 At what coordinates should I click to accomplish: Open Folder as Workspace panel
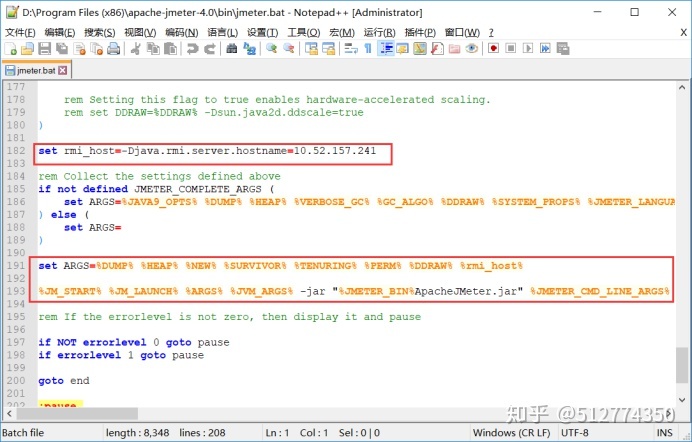454,49
